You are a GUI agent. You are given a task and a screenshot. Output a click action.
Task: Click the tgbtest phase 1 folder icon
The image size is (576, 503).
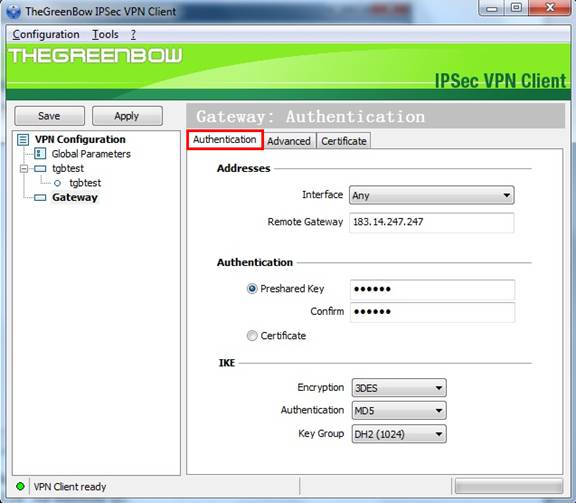point(40,169)
